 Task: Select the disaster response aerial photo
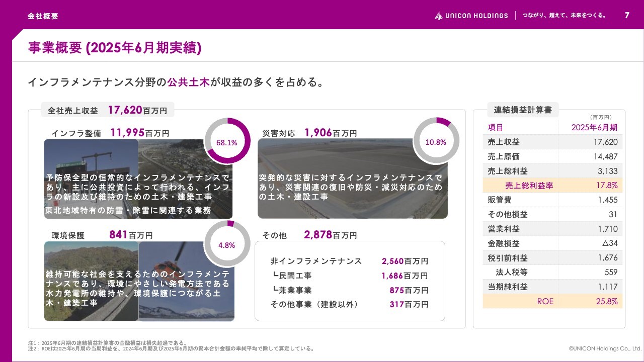352,178
